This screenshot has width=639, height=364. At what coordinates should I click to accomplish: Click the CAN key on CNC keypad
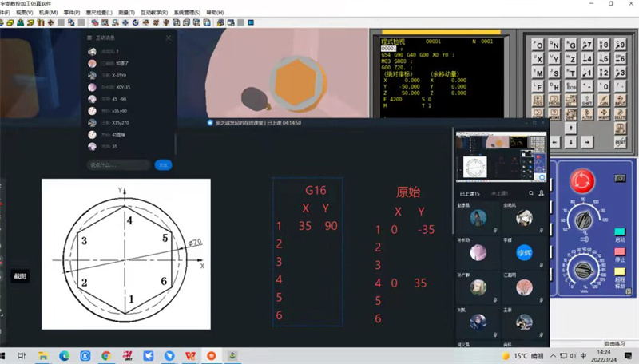604,101
